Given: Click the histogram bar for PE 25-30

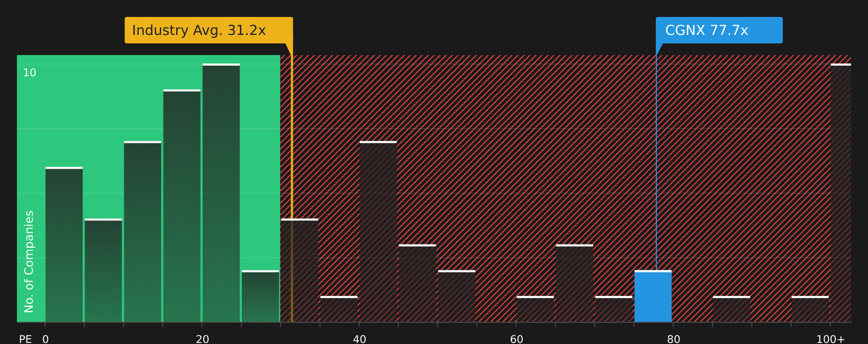Looking at the screenshot, I should coord(260,296).
